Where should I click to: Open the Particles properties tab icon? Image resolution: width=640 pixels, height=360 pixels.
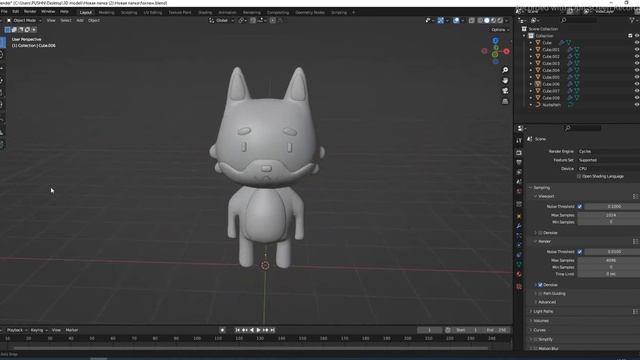click(x=519, y=236)
